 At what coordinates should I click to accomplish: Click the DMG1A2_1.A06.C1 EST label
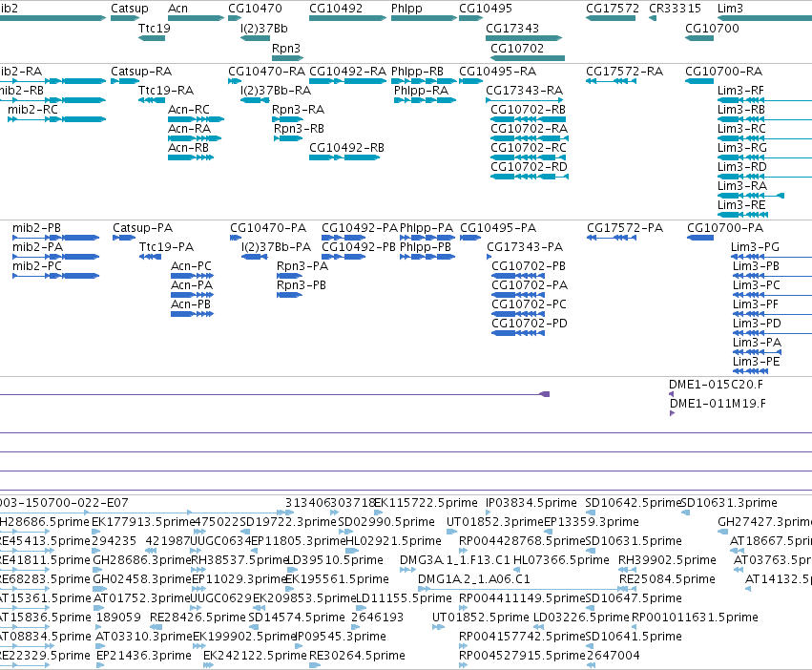tap(474, 578)
